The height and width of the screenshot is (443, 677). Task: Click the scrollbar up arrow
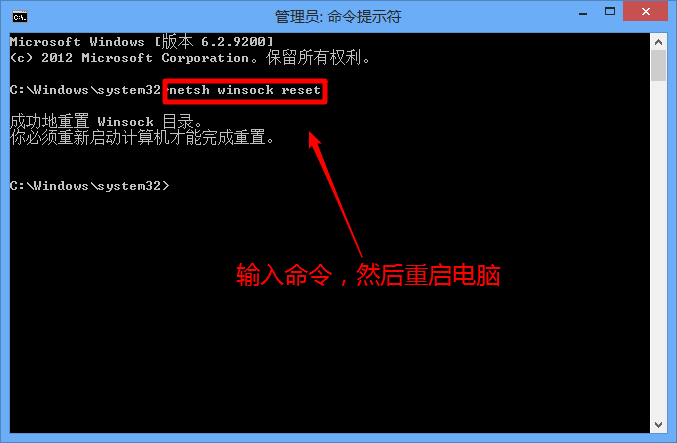pyautogui.click(x=658, y=42)
